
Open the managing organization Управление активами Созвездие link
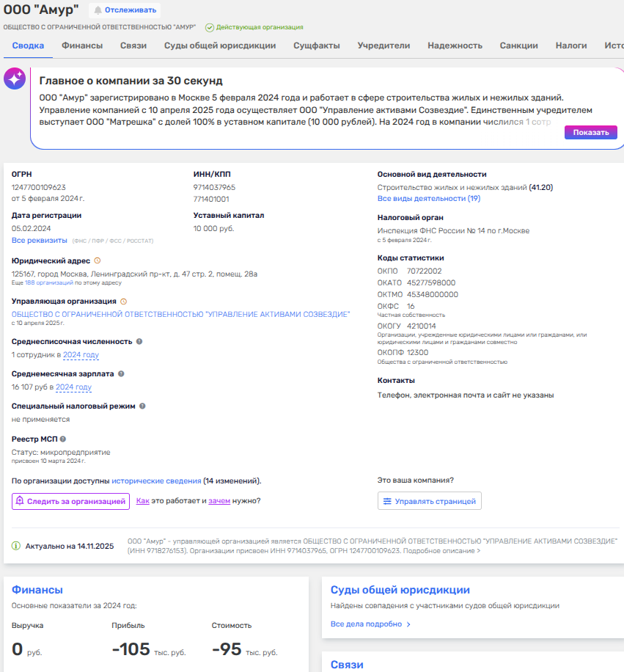tap(180, 314)
